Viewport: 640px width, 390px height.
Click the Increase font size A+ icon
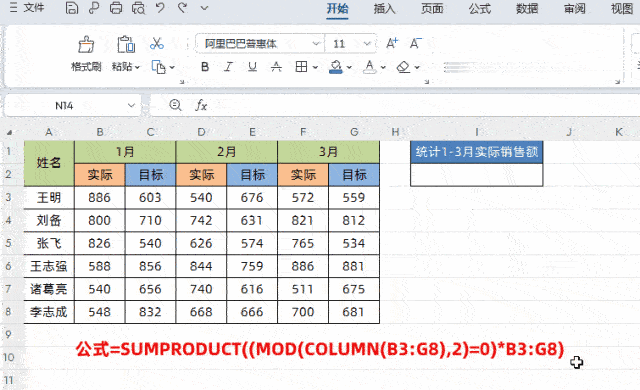(x=392, y=43)
